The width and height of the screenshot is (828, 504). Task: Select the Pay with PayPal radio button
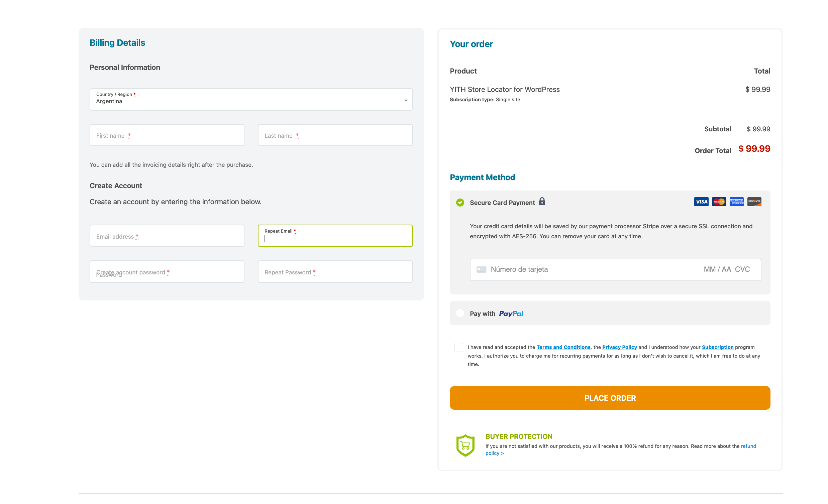460,313
